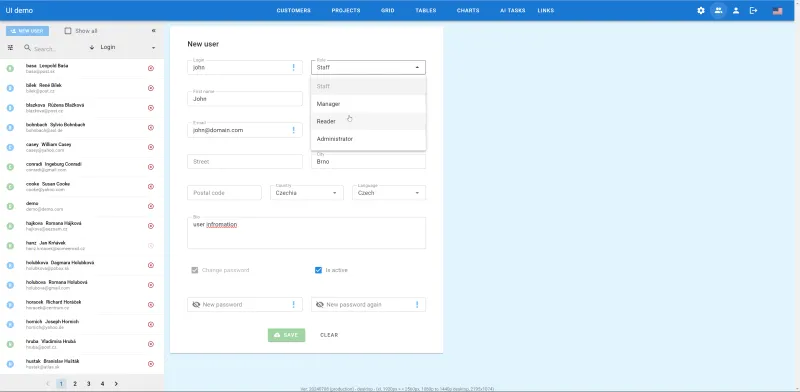Click the search magnifier icon
The width and height of the screenshot is (800, 392).
coord(28,47)
